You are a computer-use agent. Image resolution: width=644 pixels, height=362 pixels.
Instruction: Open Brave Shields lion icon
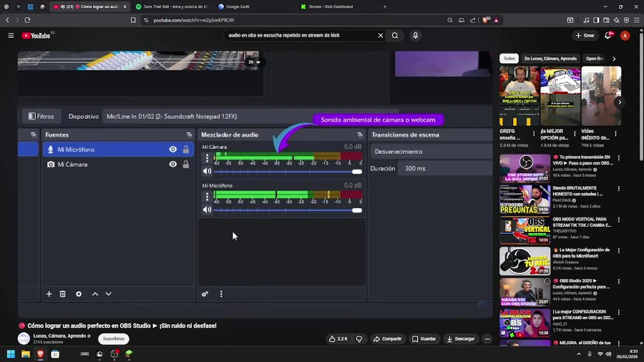pos(486,20)
